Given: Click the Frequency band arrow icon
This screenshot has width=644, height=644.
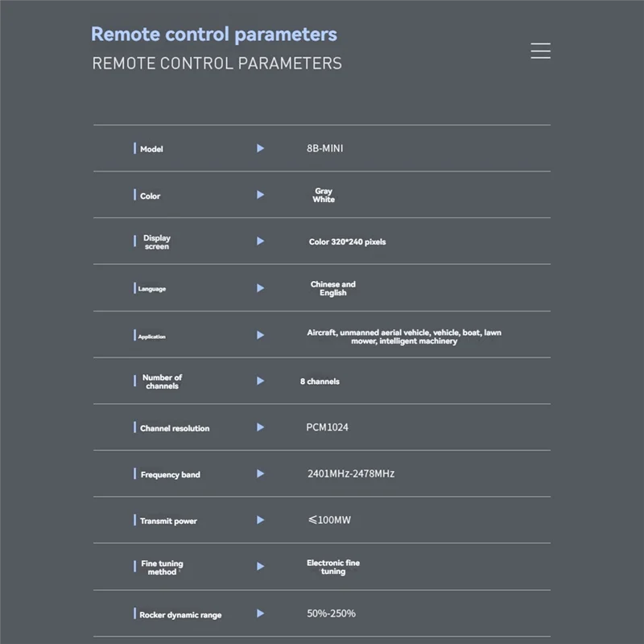Looking at the screenshot, I should pos(260,473).
